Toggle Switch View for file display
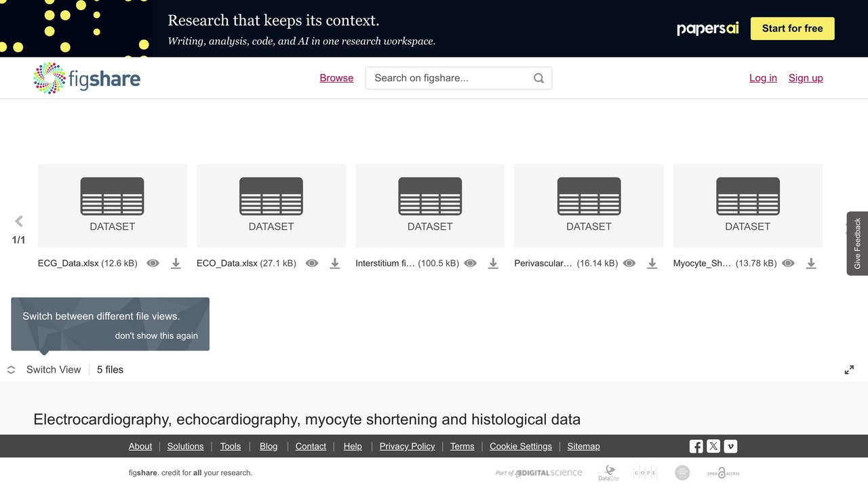The image size is (868, 488). click(x=44, y=369)
